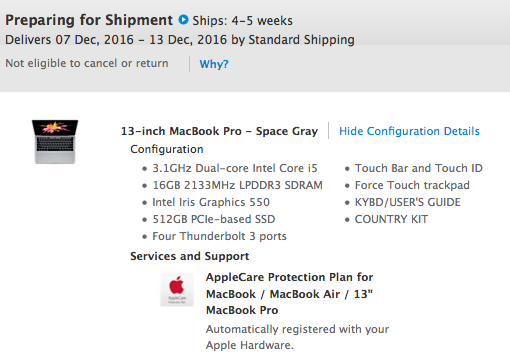Click the Intel Iris Graphics 550 item
Image resolution: width=510 pixels, height=360 pixels.
click(211, 202)
